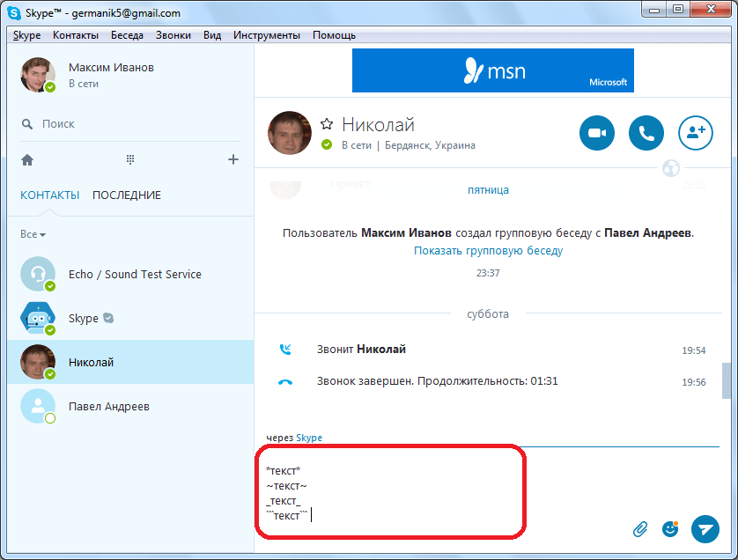This screenshot has height=560, width=738.
Task: Click the Skype link after через
Action: click(x=309, y=438)
